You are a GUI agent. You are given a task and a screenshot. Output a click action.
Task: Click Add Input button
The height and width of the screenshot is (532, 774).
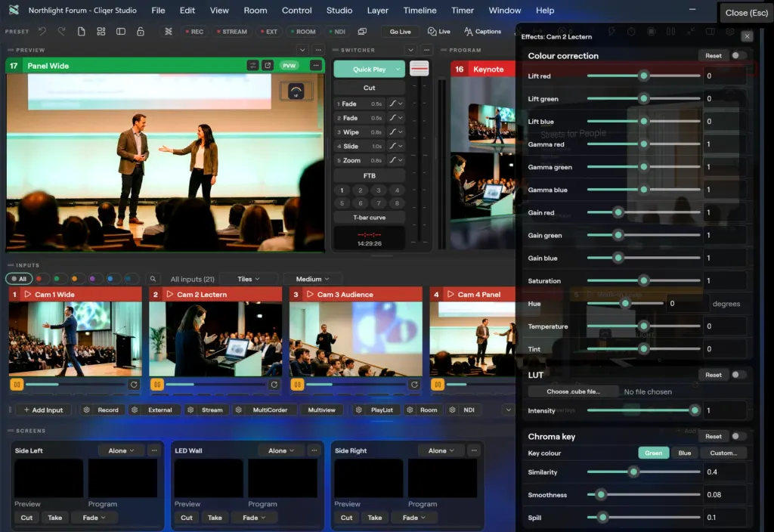tap(43, 410)
